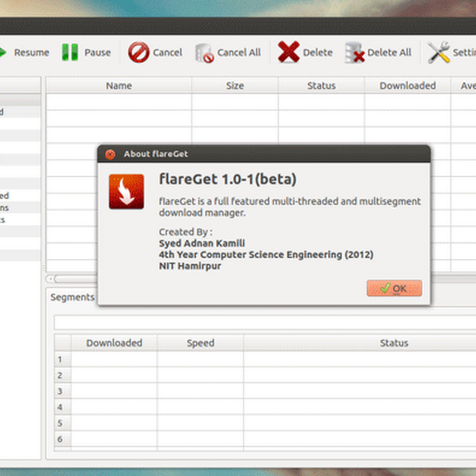Click the Delete All icon
Viewport: 476px width, 476px height.
[354, 53]
